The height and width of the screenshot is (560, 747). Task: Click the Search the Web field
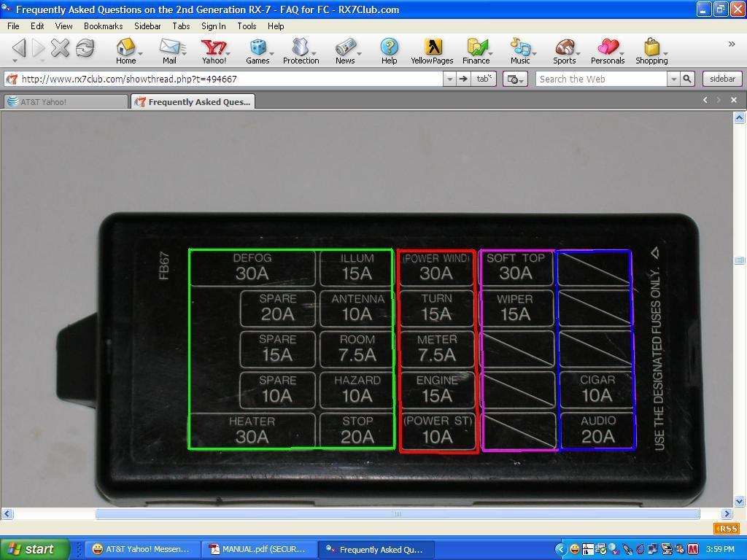click(602, 79)
